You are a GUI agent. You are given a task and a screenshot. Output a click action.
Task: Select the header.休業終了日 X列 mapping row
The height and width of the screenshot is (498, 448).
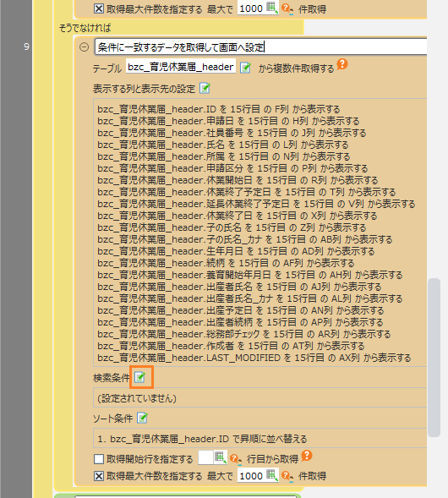238,216
